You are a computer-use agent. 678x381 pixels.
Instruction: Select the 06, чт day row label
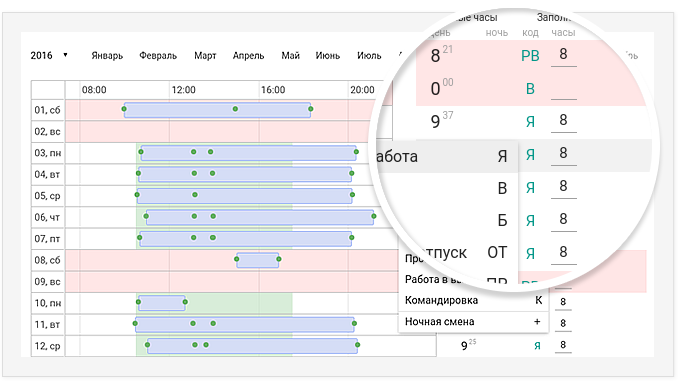click(48, 217)
